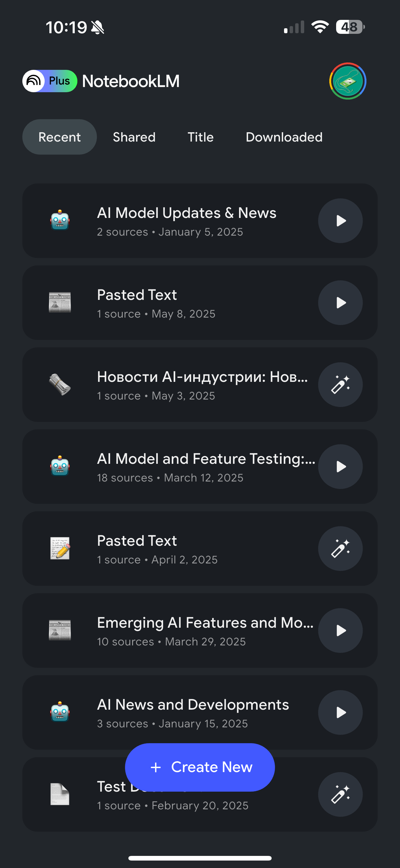Tap the NotebookLM Plus logo badge

[50, 81]
